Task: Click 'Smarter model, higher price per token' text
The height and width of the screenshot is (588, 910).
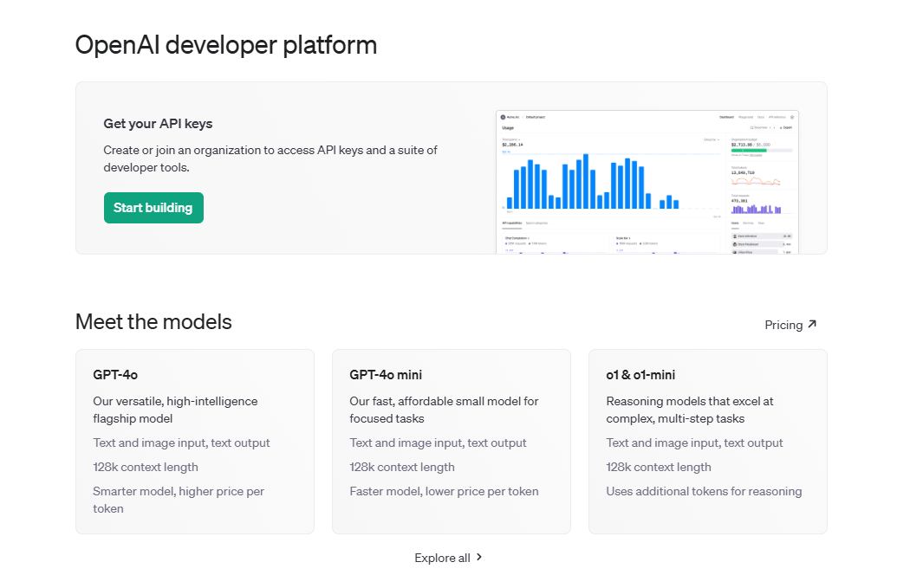Action: coord(179,500)
